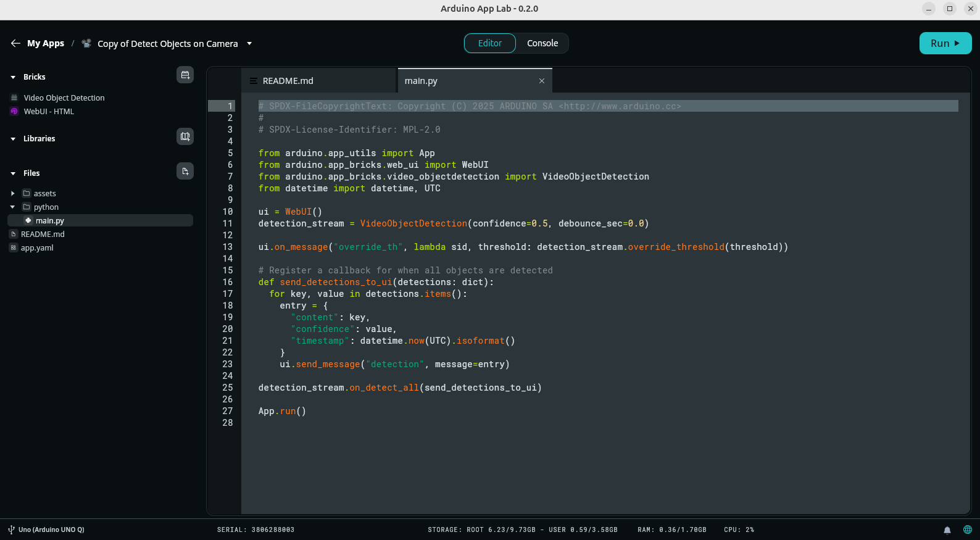This screenshot has width=980, height=540.
Task: Click the 'on_detect_all' method call
Action: (384, 388)
